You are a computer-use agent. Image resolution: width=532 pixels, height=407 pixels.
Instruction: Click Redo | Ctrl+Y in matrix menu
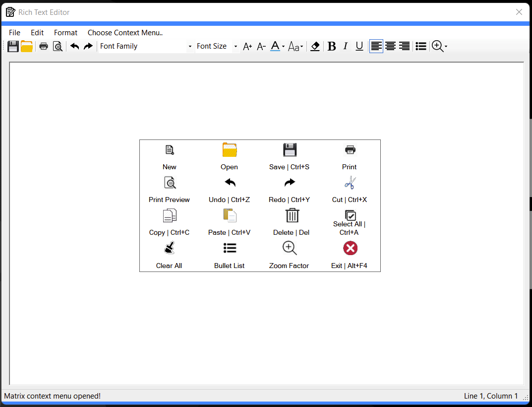(290, 190)
